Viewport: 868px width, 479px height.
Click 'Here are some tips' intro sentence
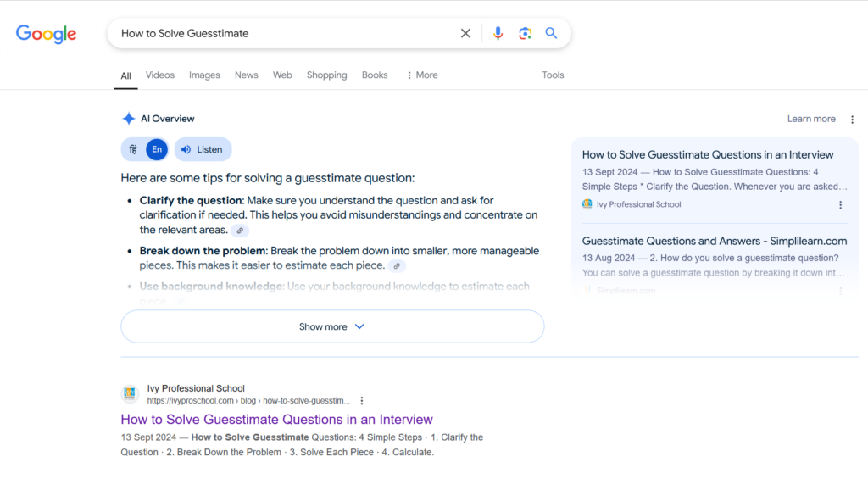(267, 178)
